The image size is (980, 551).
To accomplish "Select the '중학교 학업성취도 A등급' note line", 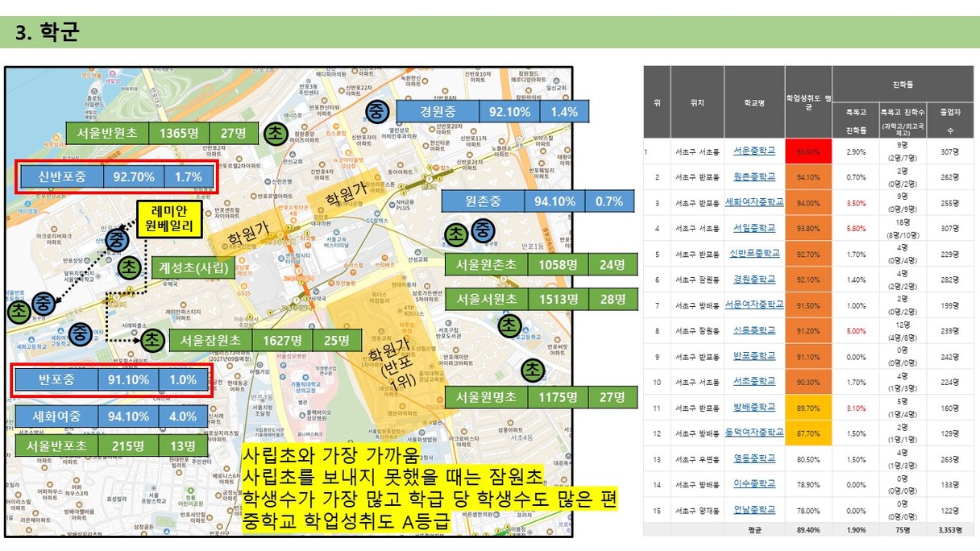I will 347,521.
